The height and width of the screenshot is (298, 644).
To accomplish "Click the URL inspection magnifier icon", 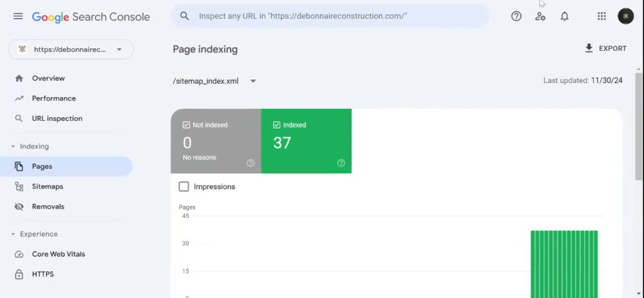I will (x=19, y=118).
